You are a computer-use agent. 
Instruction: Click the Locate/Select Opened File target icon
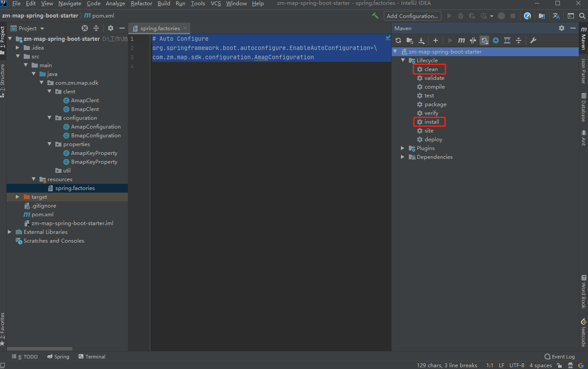85,28
